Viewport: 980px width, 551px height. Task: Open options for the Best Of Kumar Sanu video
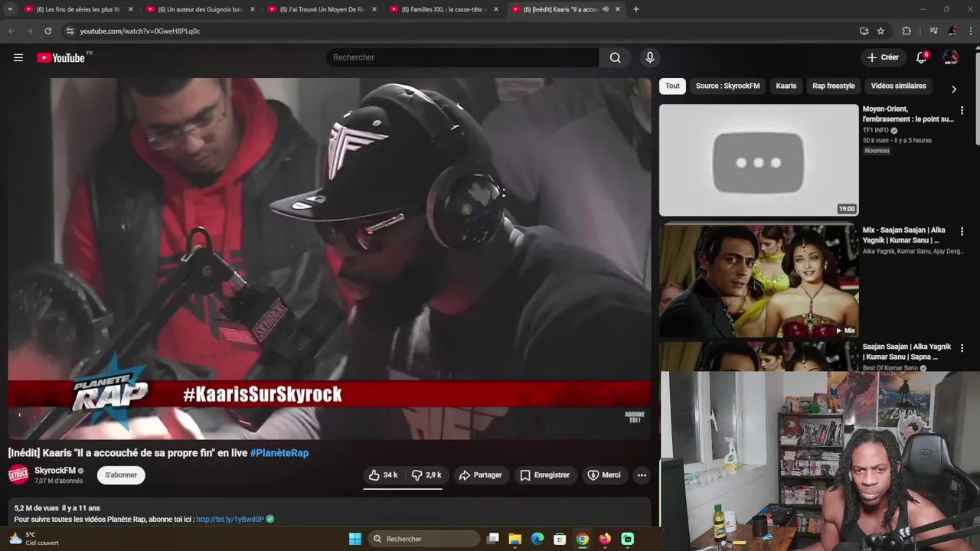pyautogui.click(x=962, y=348)
